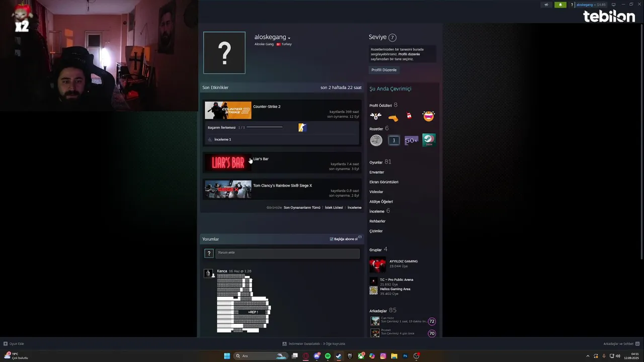Open the orange hand profile award
Screen dimensions: 644x362
393,118
